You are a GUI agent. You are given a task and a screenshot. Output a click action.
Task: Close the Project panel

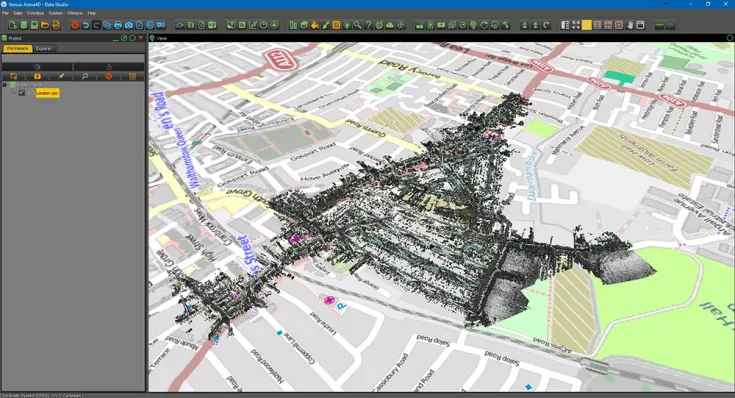click(x=141, y=38)
